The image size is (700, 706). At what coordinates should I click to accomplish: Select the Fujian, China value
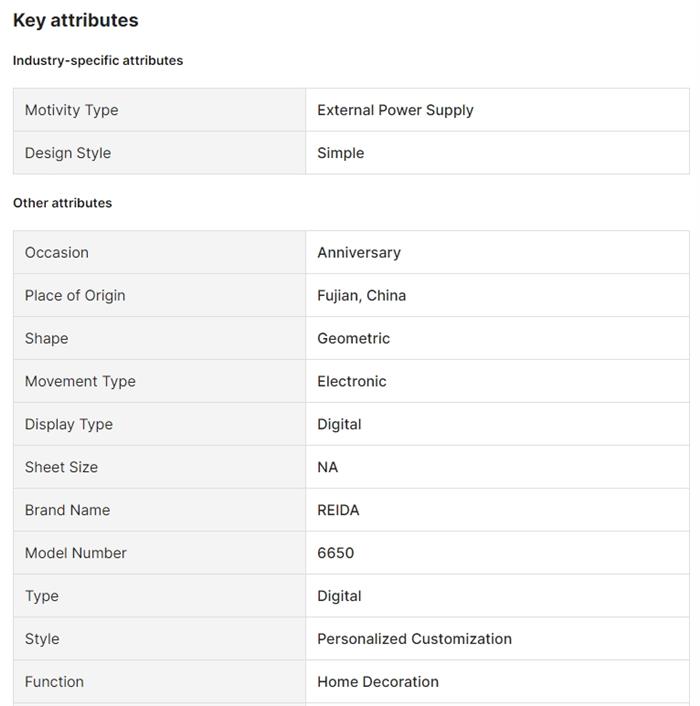click(361, 296)
